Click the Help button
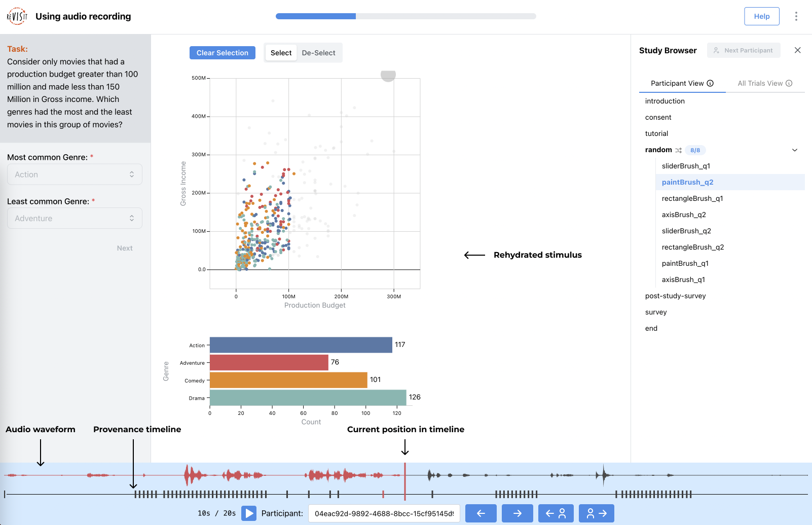The height and width of the screenshot is (525, 812). (x=761, y=16)
